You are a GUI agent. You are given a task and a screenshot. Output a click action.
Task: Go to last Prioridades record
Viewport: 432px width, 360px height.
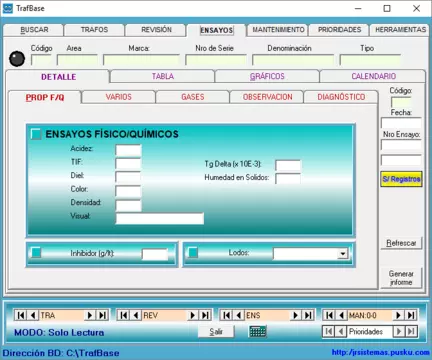pyautogui.click(x=411, y=331)
